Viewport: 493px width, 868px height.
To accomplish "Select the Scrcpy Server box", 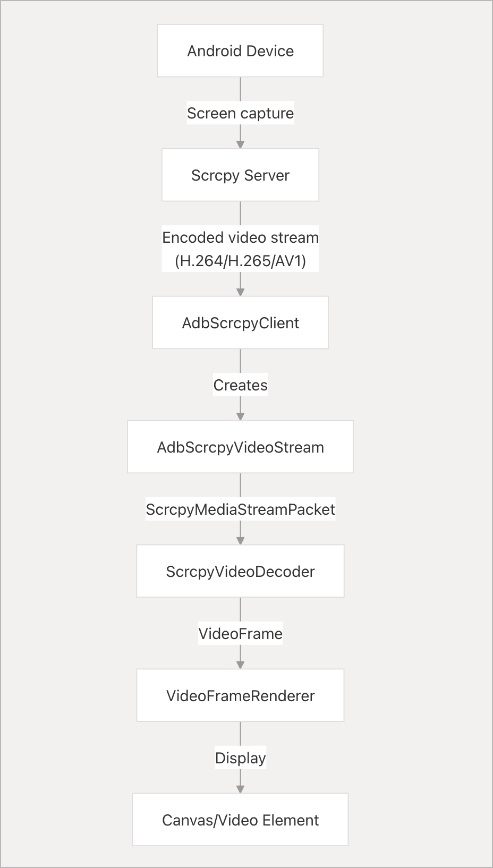I will point(240,175).
